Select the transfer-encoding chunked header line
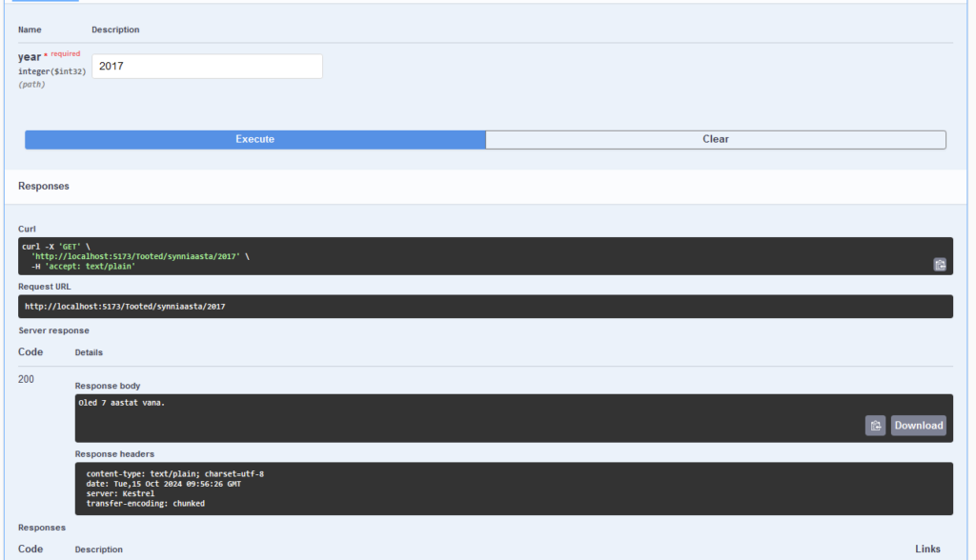This screenshot has height=560, width=976. point(145,504)
